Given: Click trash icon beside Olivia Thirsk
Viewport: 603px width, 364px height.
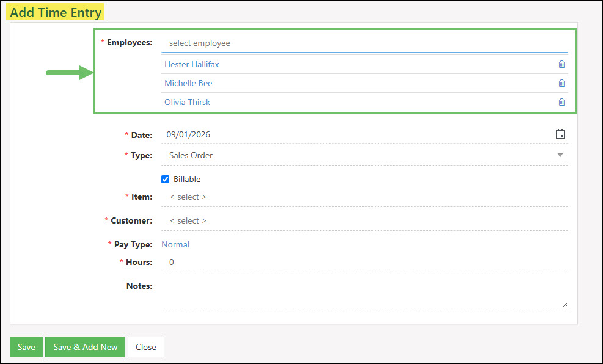Looking at the screenshot, I should (x=561, y=102).
